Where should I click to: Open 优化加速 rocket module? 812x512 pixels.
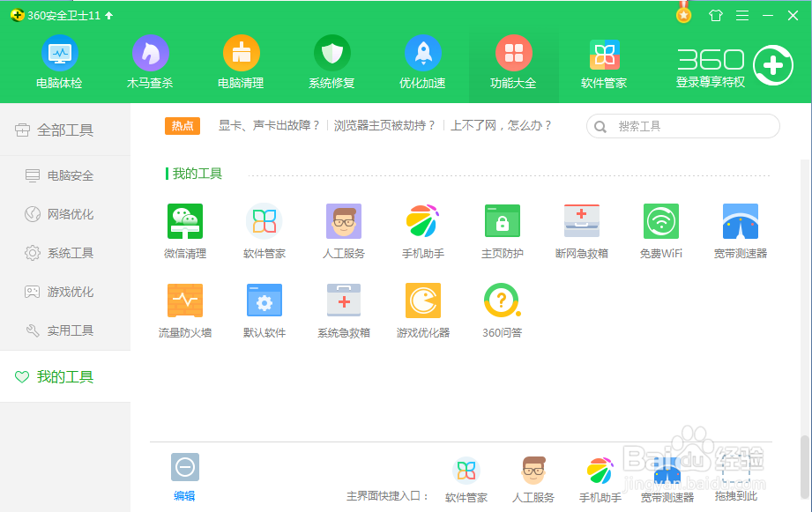pos(422,62)
